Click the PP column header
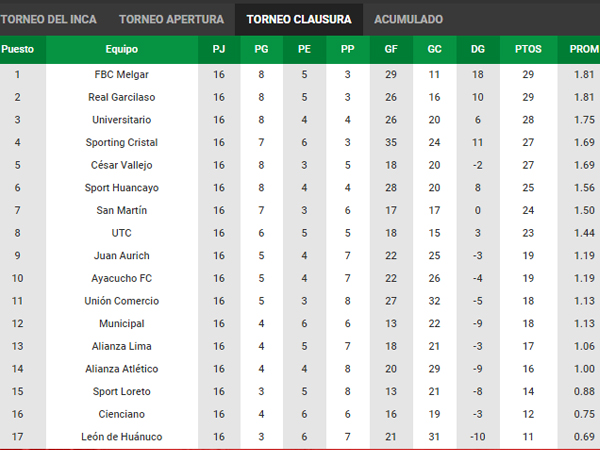 348,49
